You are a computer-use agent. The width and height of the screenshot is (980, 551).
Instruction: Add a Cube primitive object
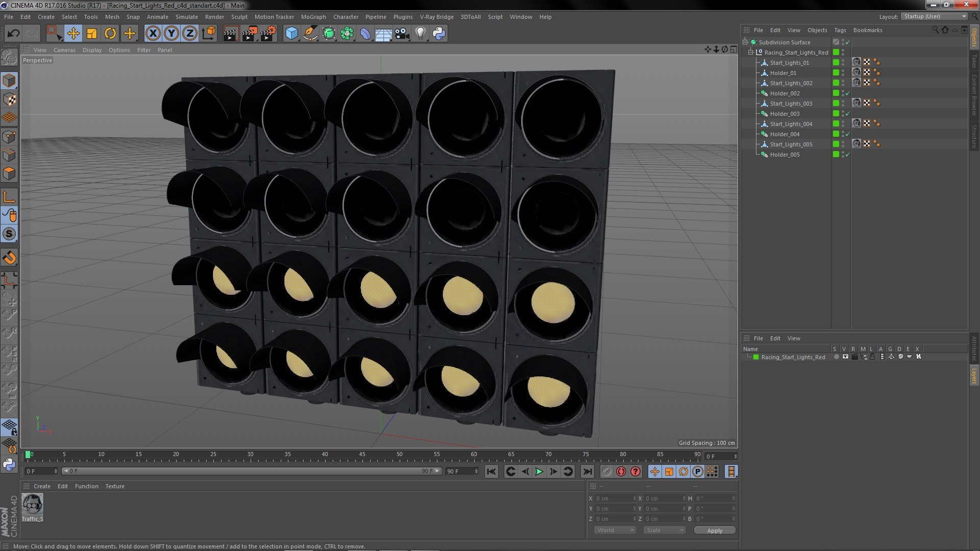pos(291,34)
